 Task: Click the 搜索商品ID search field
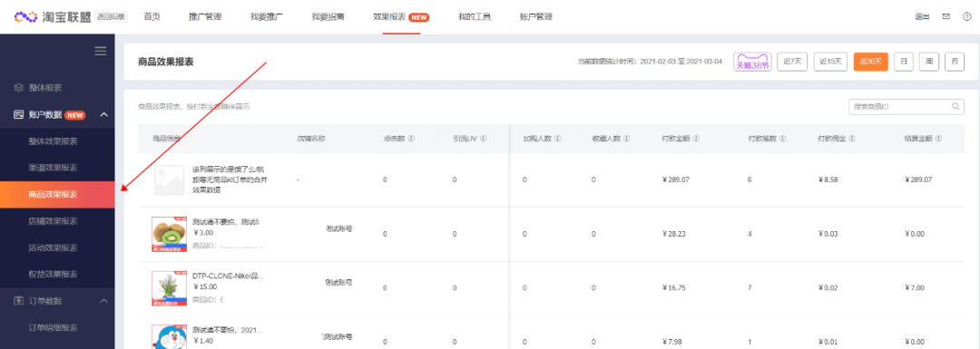(906, 107)
